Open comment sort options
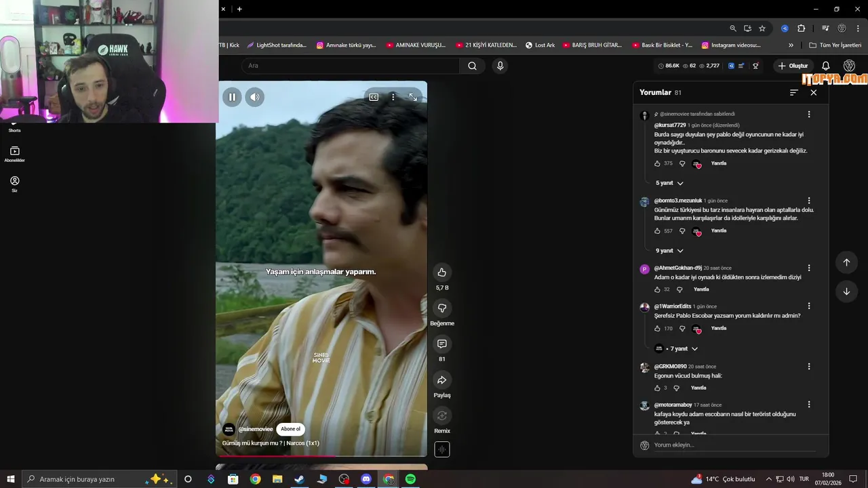Image resolution: width=868 pixels, height=488 pixels. point(794,93)
